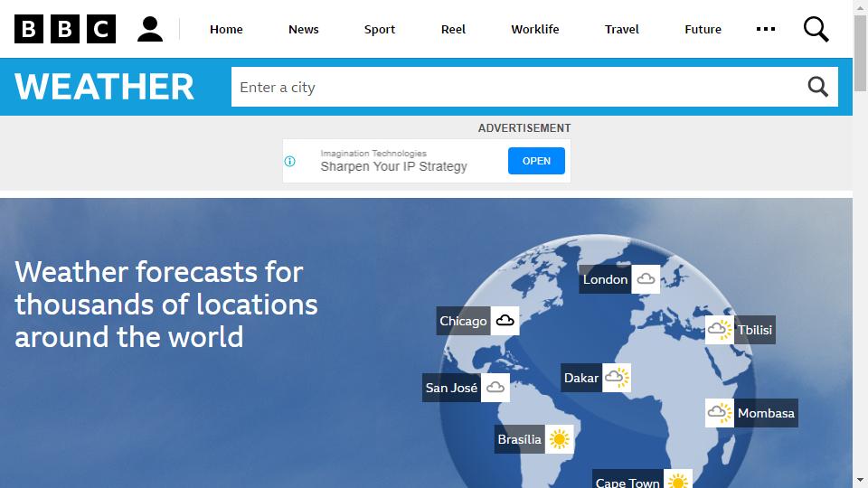Focus the 'Enter a city' field
This screenshot has height=488, width=868.
coord(519,87)
